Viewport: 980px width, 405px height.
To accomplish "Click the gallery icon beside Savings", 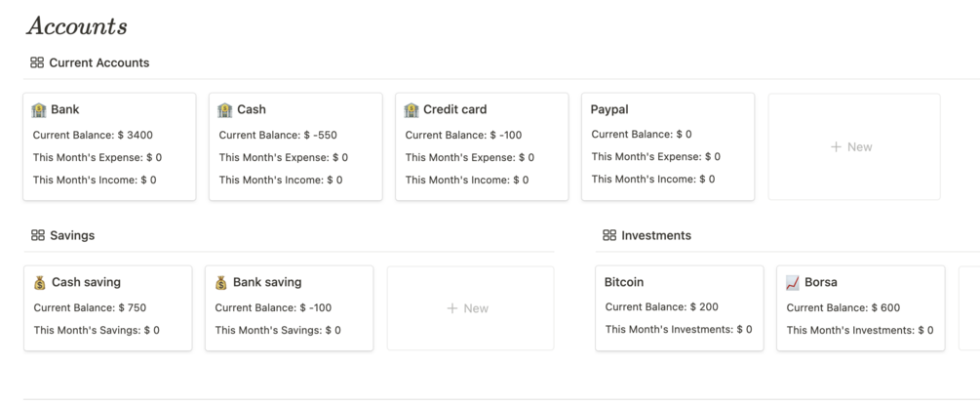I will tap(38, 235).
